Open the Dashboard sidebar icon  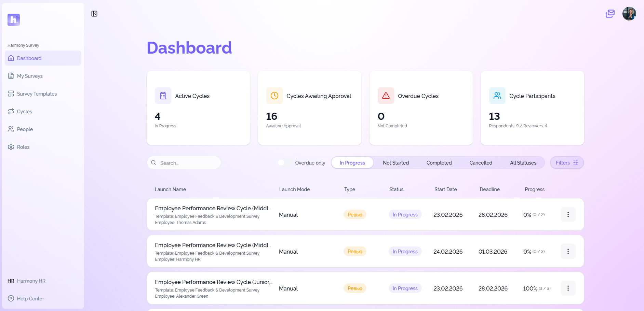pyautogui.click(x=11, y=58)
